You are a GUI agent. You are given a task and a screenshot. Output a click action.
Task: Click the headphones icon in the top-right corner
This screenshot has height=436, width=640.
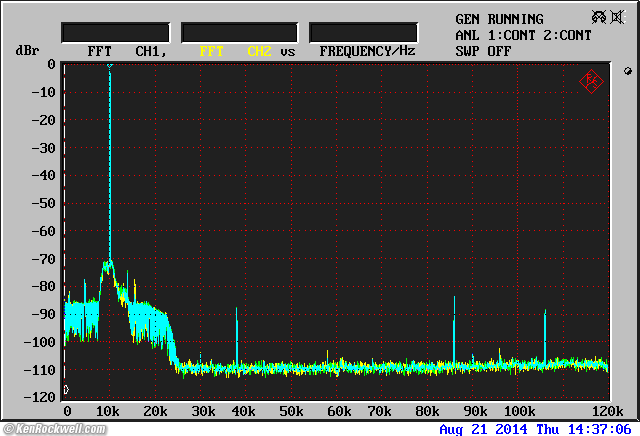(x=599, y=17)
